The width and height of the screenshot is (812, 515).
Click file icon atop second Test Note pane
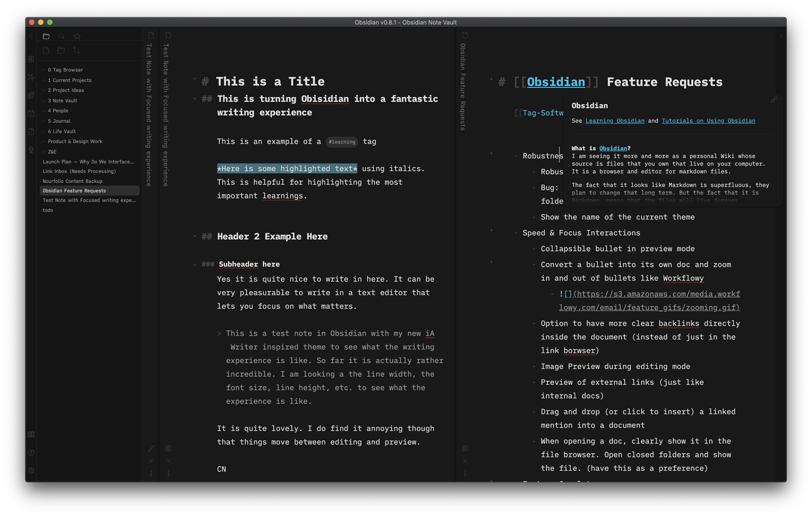pos(169,35)
